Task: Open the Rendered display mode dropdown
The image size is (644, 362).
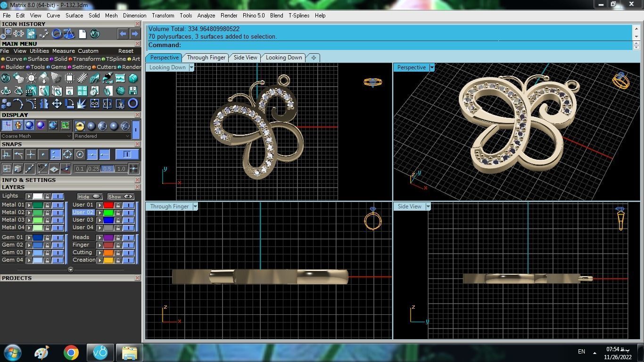Action: (x=102, y=136)
